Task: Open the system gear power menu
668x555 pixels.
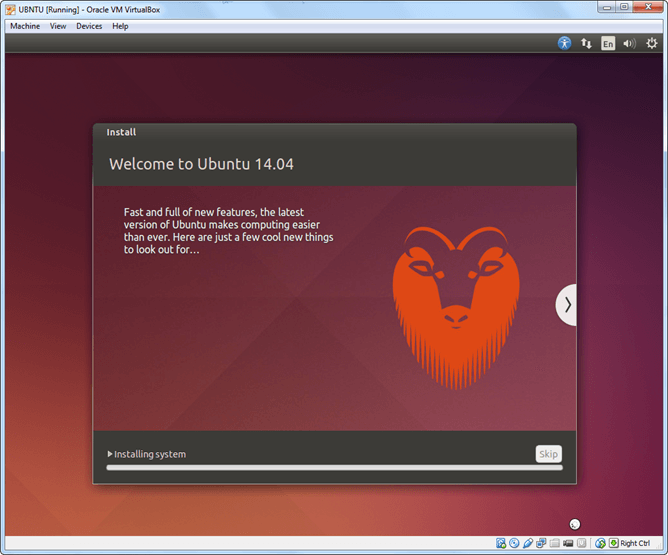Action: tap(652, 44)
